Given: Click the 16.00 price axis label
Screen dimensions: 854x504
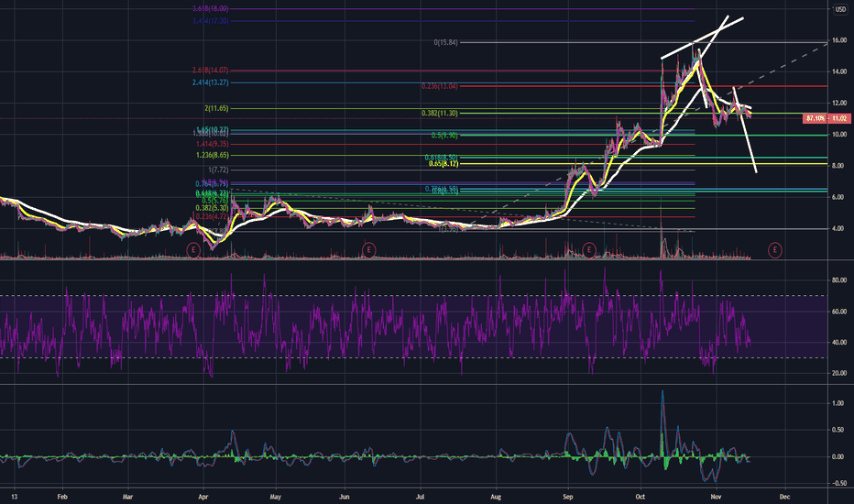Looking at the screenshot, I should (x=839, y=40).
